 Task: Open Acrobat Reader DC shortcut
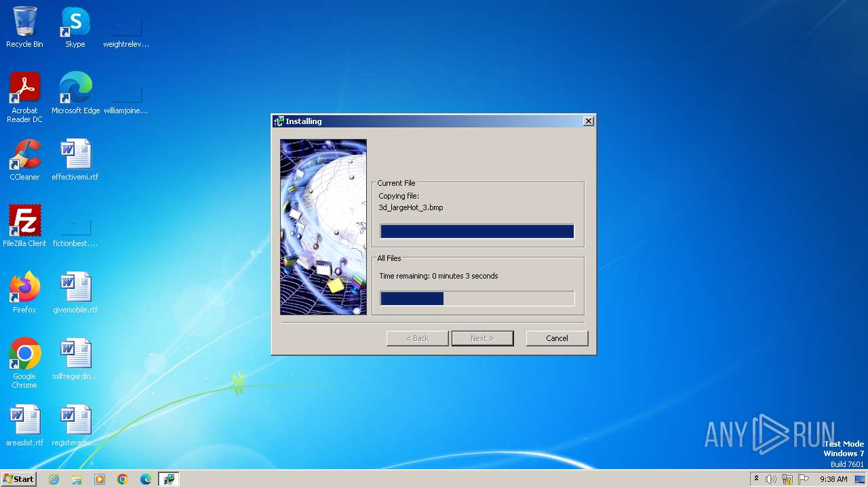pyautogui.click(x=24, y=98)
